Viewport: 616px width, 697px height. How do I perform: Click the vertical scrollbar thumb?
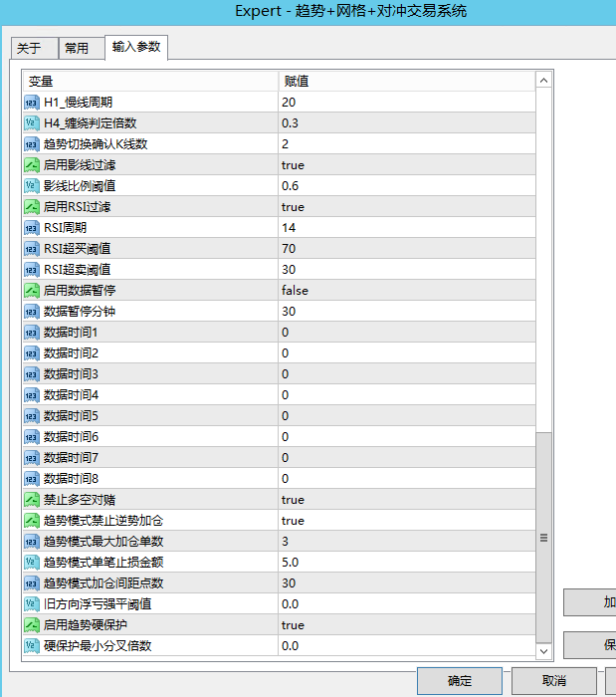tap(543, 538)
